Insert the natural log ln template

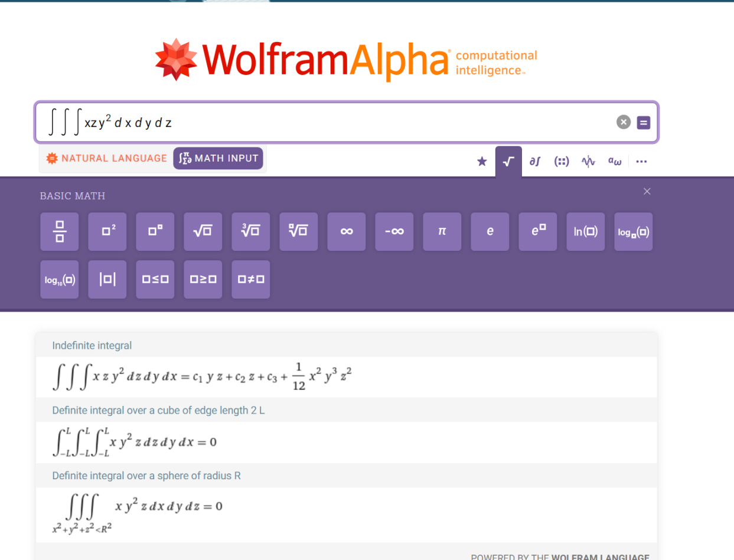pos(586,232)
